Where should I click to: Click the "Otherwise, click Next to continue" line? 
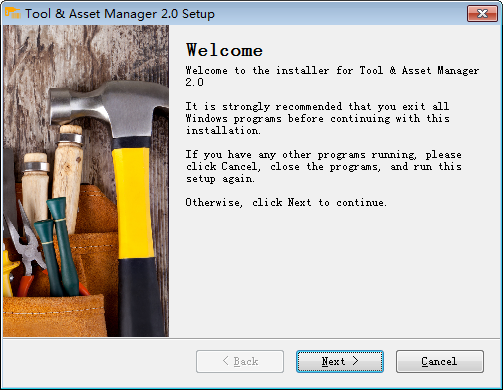pos(286,202)
